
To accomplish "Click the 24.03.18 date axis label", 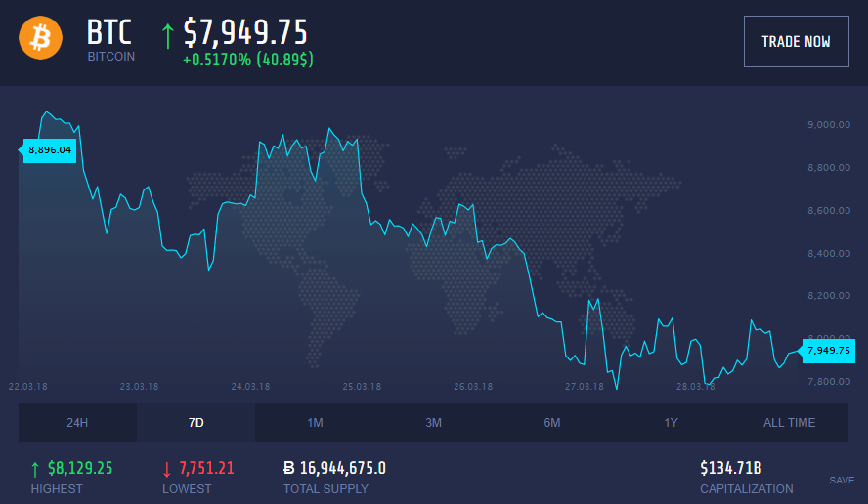I will [x=250, y=386].
